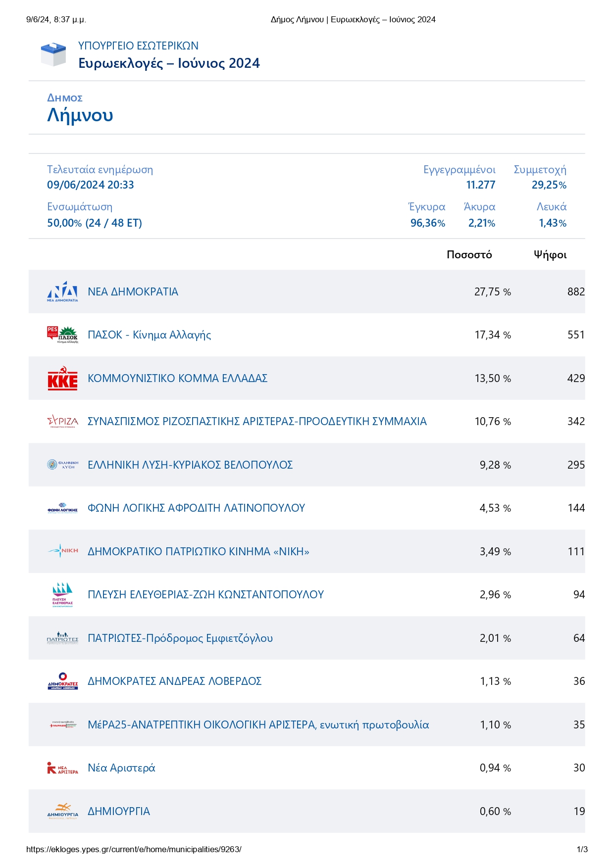Click the Δημοκράτες party logo
Image resolution: width=614 pixels, height=868 pixels.
point(62,681)
